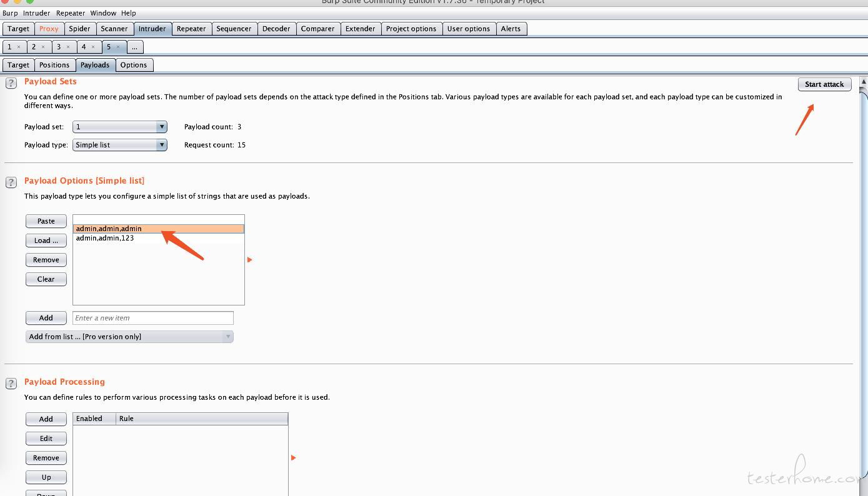The image size is (868, 496).
Task: Open Payload Sets help question icon
Action: tap(11, 83)
